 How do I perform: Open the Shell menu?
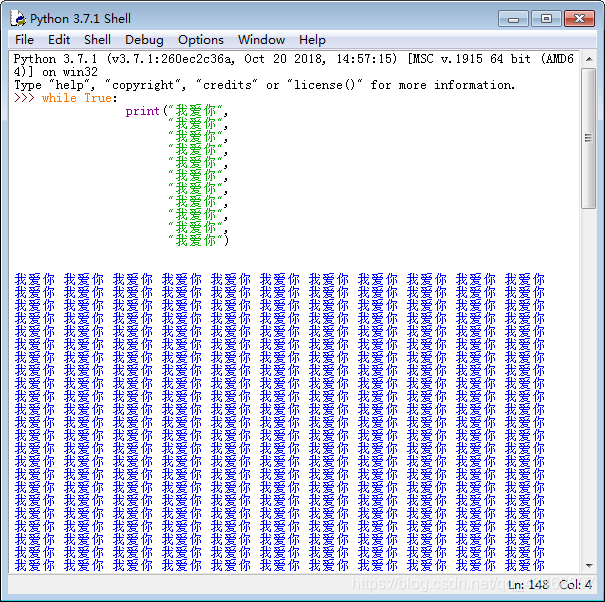97,40
